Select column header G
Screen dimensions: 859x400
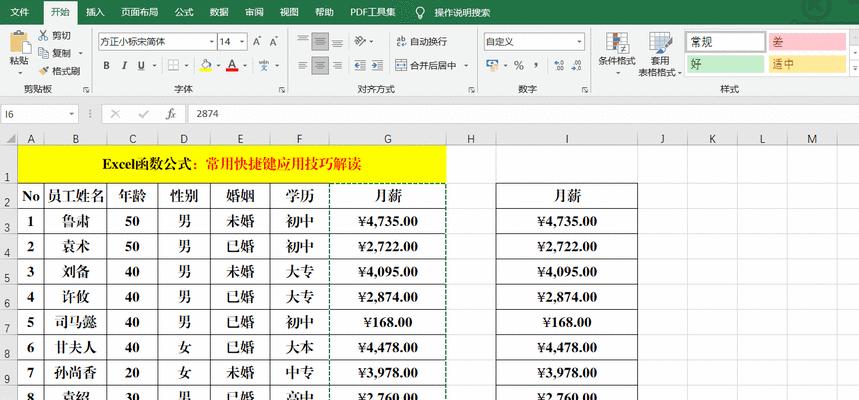point(388,139)
